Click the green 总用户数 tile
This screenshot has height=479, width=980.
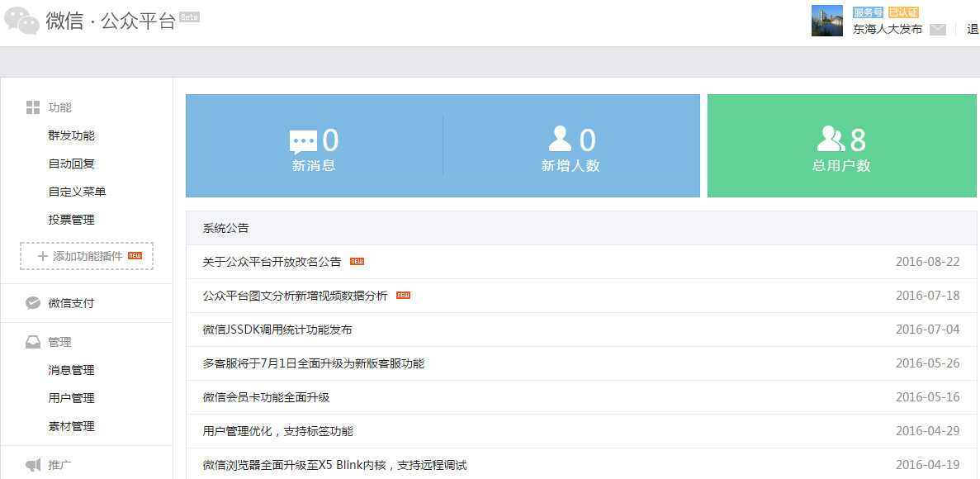(x=842, y=145)
